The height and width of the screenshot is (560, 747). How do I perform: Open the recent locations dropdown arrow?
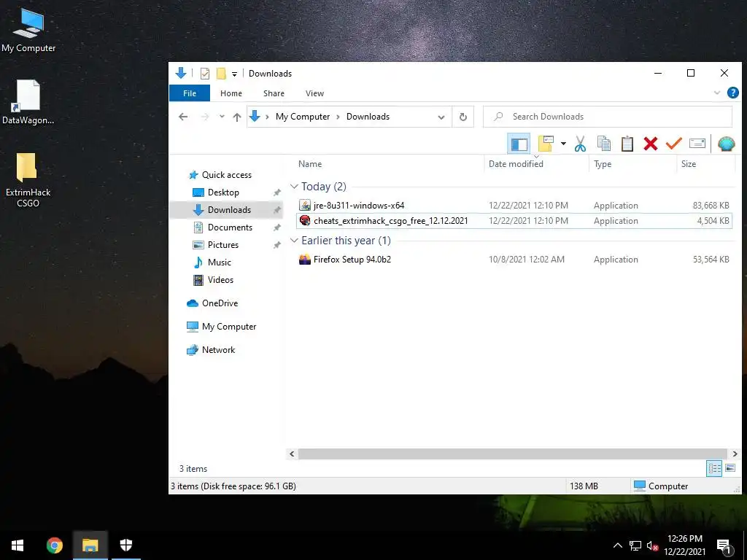click(x=222, y=117)
